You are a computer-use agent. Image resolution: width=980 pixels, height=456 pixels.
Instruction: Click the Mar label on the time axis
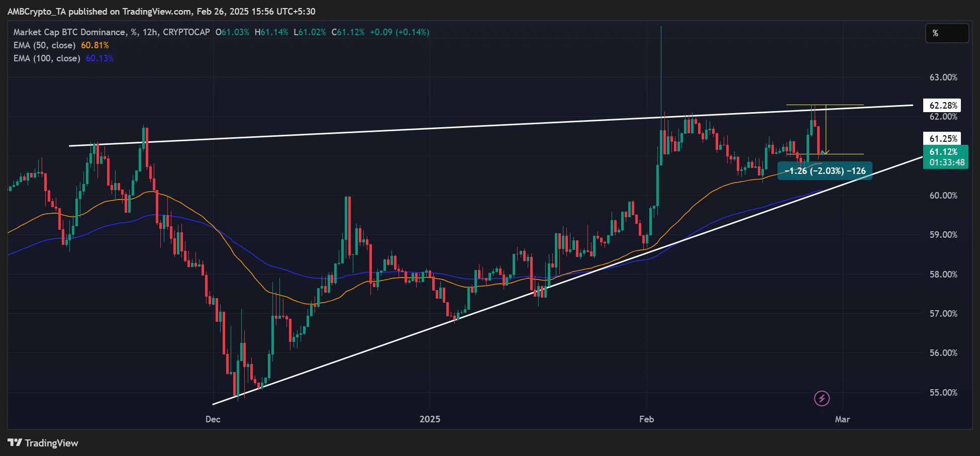[x=842, y=419]
